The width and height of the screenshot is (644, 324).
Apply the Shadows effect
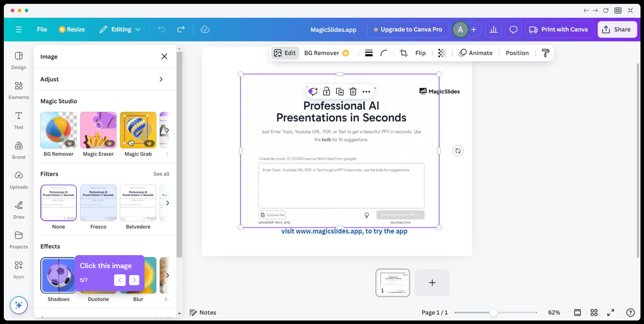(58, 275)
